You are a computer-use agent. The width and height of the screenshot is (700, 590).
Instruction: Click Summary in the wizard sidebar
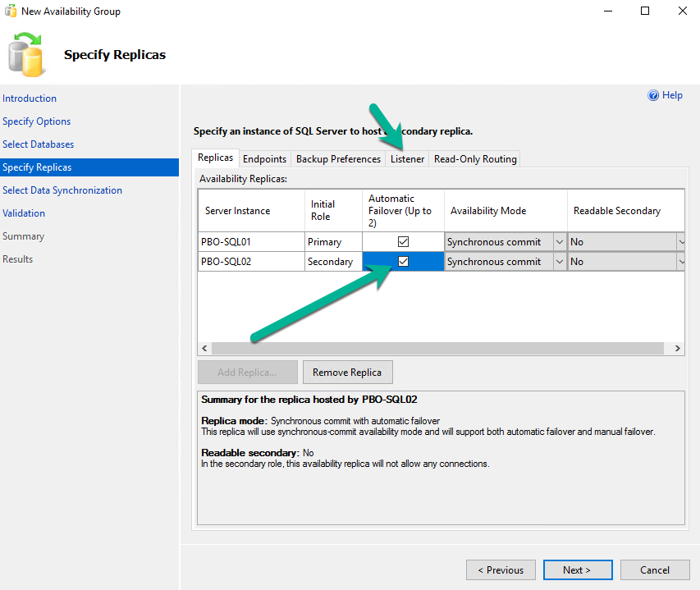pyautogui.click(x=23, y=236)
